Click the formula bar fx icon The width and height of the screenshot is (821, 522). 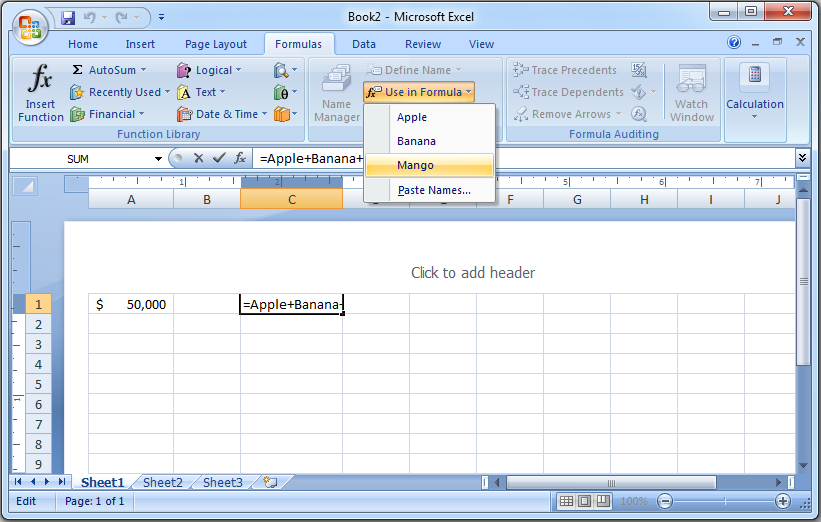[x=240, y=158]
